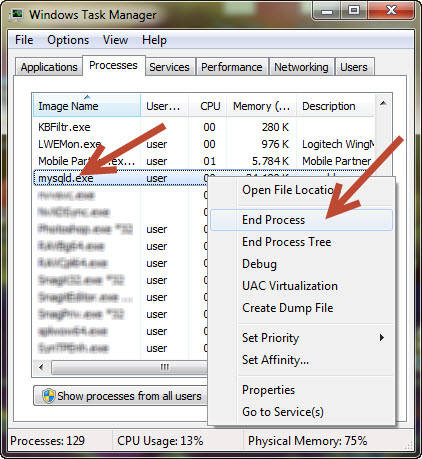Go to the Networking tab
The width and height of the screenshot is (422, 459).
pyautogui.click(x=301, y=67)
